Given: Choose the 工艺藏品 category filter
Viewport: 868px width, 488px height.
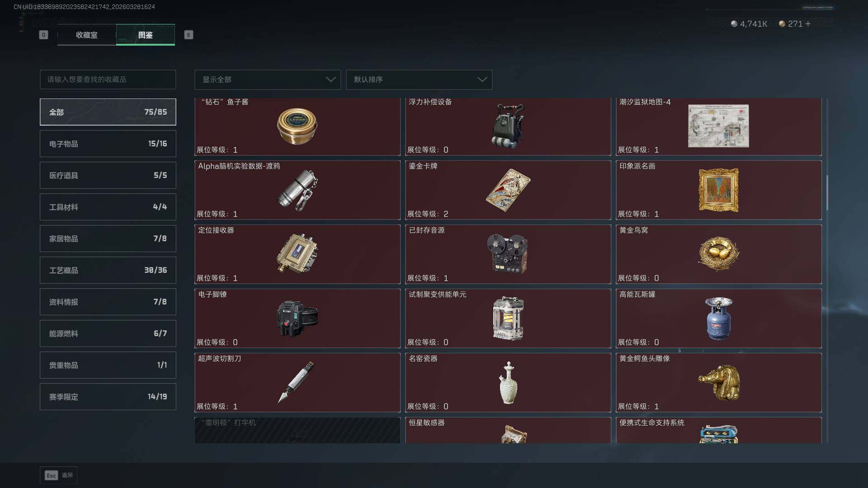Looking at the screenshot, I should pos(108,270).
